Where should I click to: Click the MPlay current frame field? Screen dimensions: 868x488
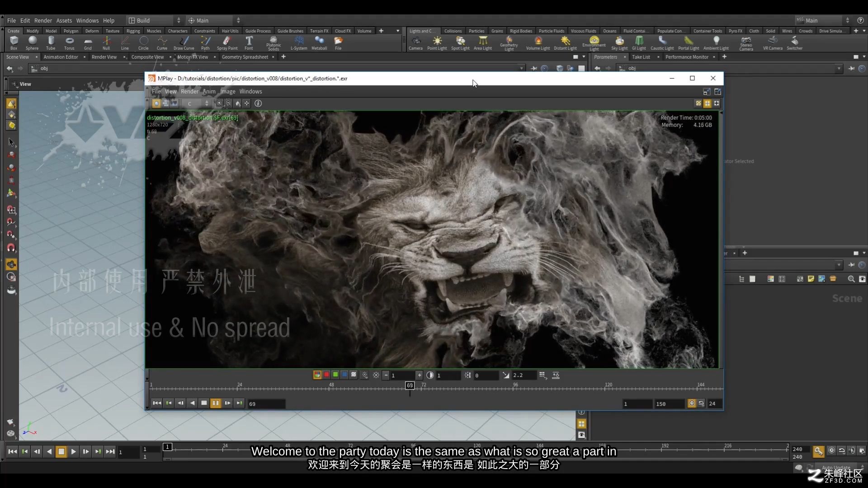(266, 404)
